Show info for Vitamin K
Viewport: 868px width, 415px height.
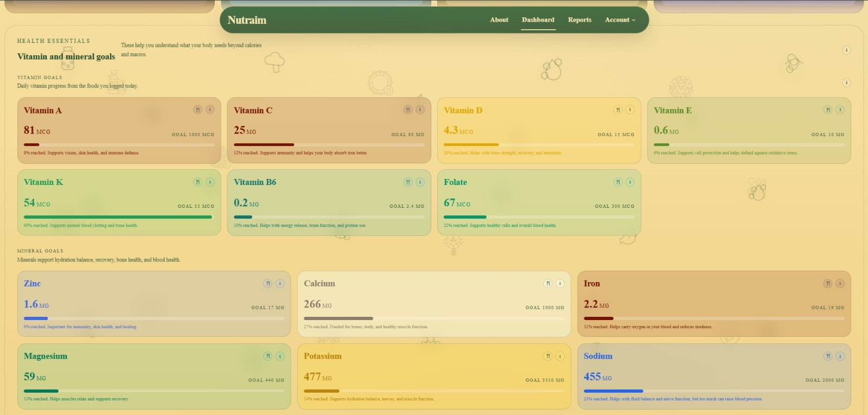click(210, 182)
